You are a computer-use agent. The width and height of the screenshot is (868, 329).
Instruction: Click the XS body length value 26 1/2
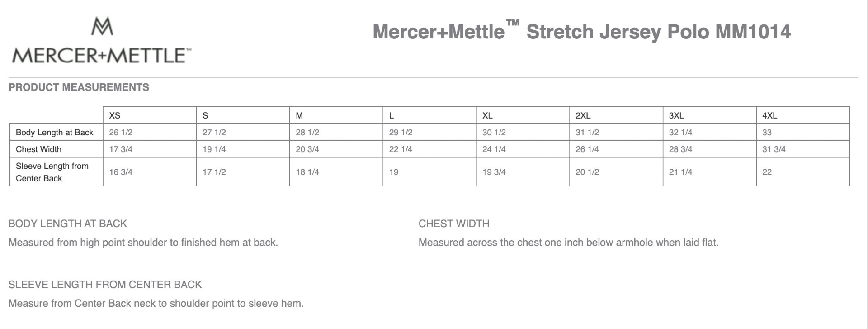tap(121, 133)
